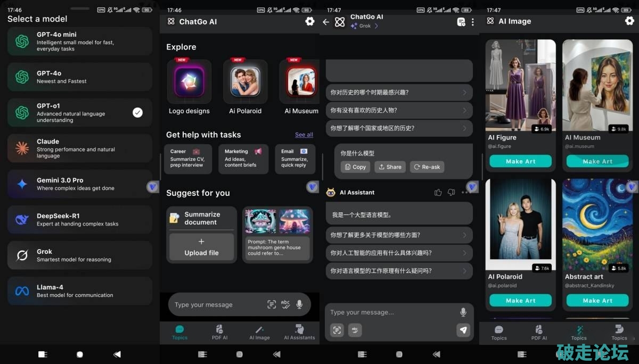Image resolution: width=639 pixels, height=364 pixels.
Task: Switch to the PDF AI tab on home screen
Action: [x=219, y=332]
